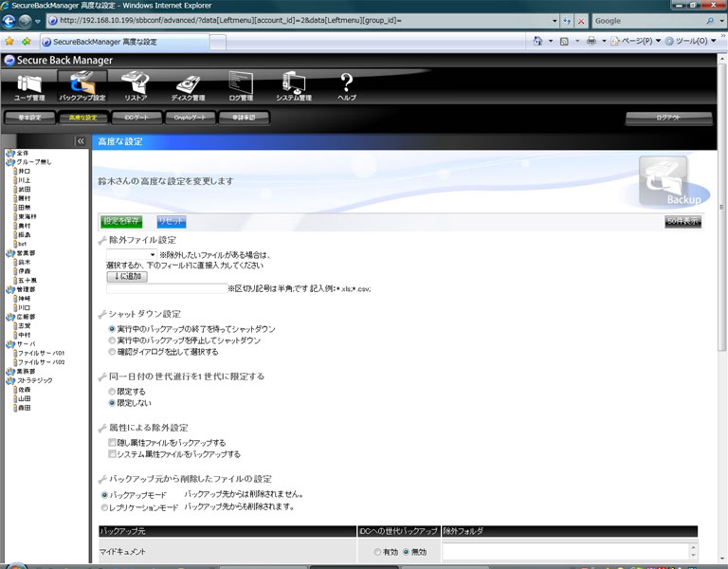Click the exclude file pattern input field

coord(167,288)
